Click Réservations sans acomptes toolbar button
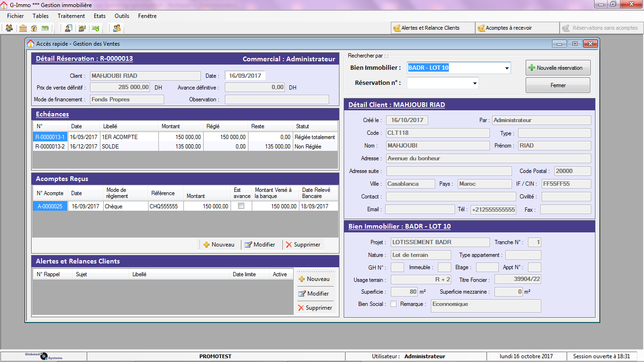 click(602, 28)
